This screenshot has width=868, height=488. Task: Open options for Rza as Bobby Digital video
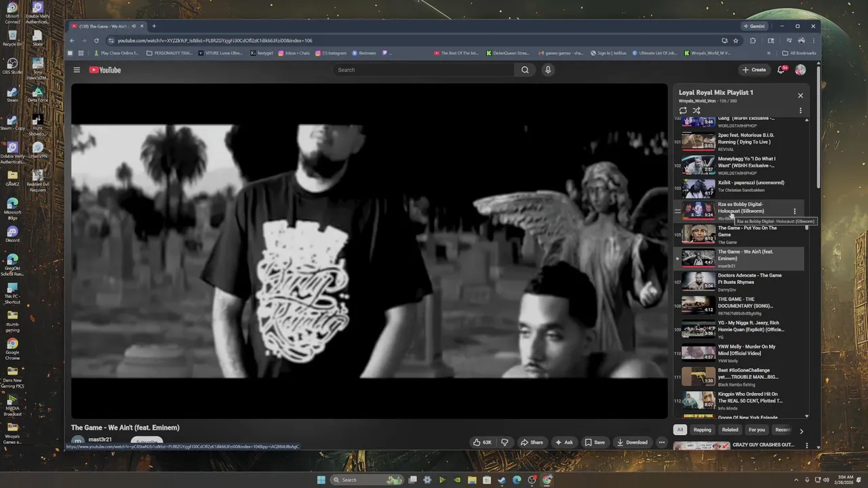coord(795,211)
